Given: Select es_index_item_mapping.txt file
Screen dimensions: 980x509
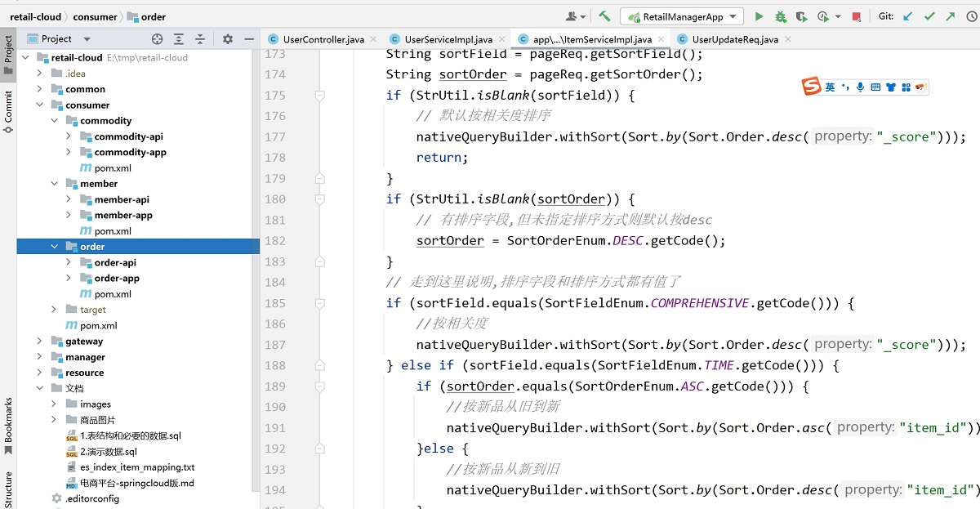Looking at the screenshot, I should coord(137,467).
